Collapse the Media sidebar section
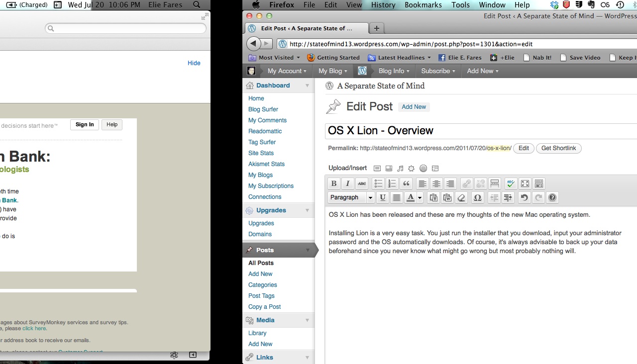This screenshot has height=364, width=637. pyautogui.click(x=307, y=320)
